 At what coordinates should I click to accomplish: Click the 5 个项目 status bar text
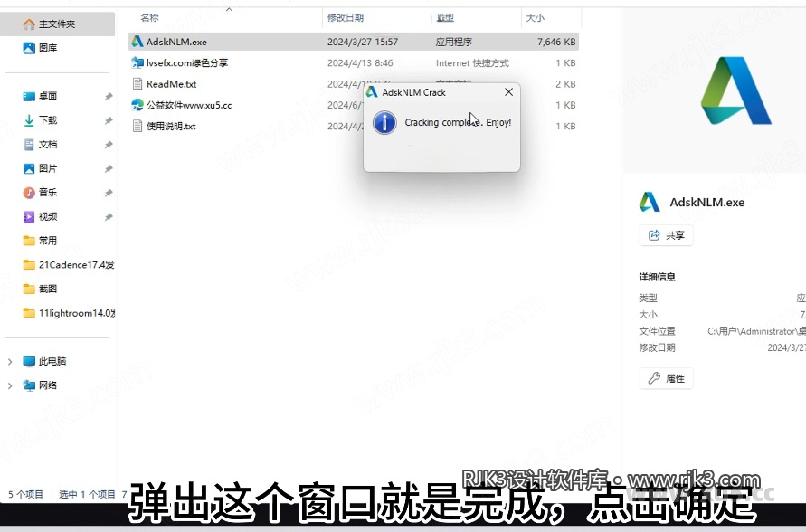pyautogui.click(x=25, y=495)
